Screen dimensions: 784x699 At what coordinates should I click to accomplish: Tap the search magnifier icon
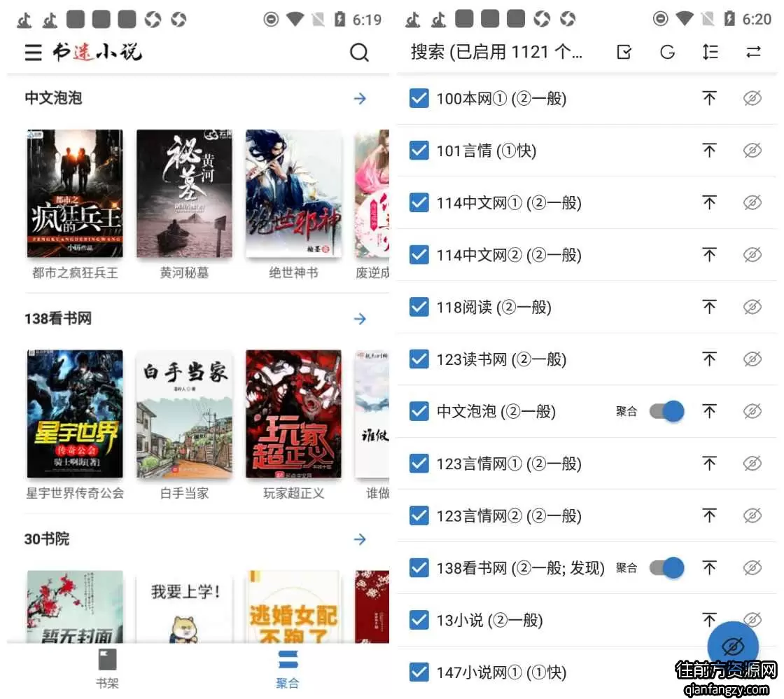click(359, 52)
